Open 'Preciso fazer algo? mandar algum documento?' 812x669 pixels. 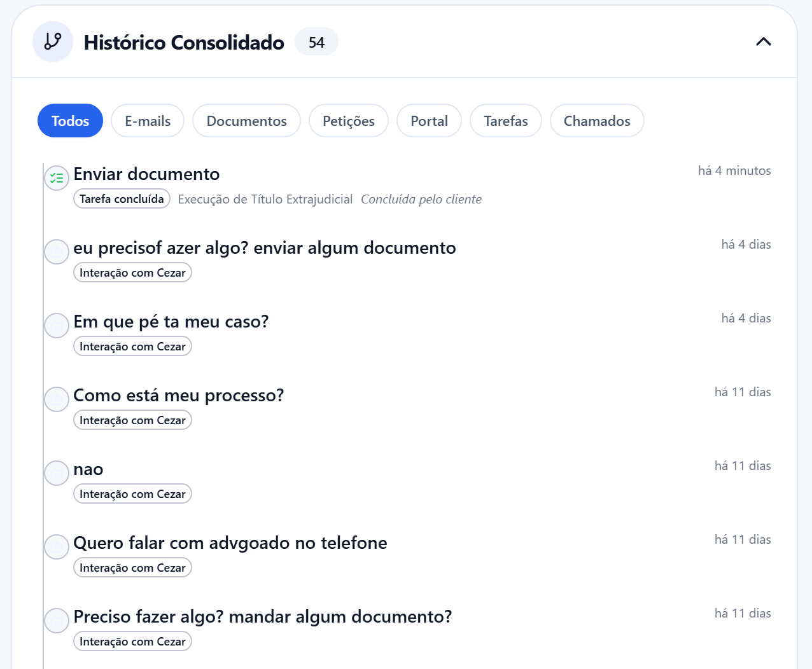263,617
